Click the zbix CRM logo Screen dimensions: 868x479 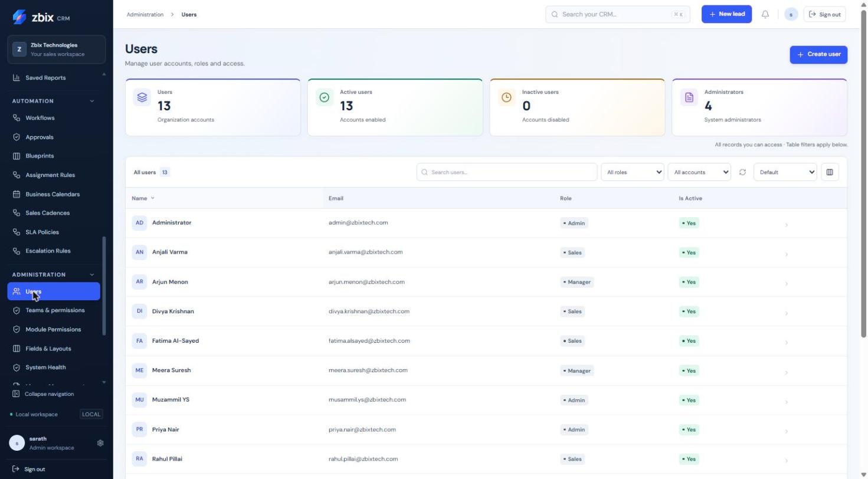(41, 17)
